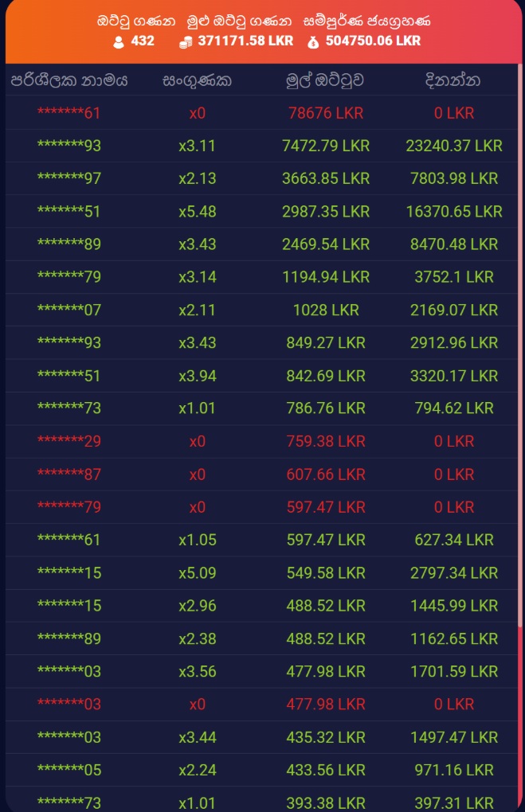Click the 1445.99 LKR winnings cell

[x=454, y=606]
